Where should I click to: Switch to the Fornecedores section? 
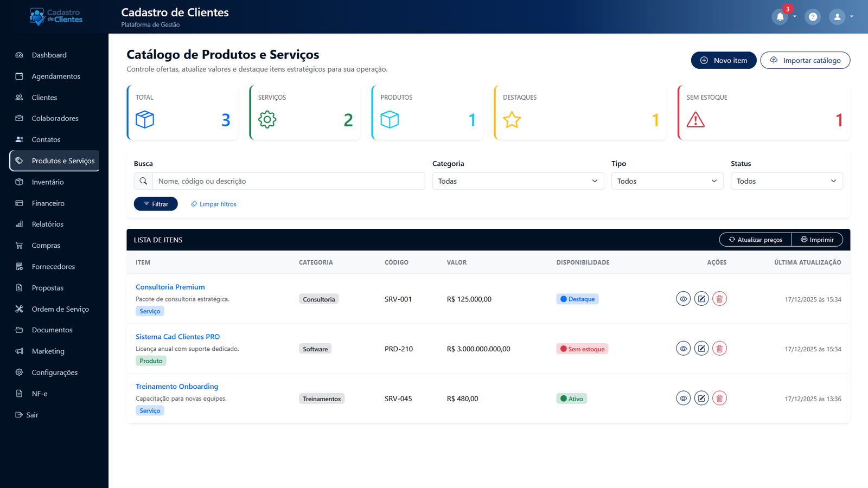[53, 266]
